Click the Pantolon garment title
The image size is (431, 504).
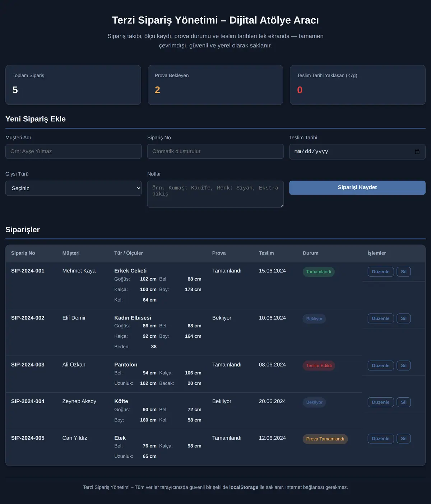point(126,365)
